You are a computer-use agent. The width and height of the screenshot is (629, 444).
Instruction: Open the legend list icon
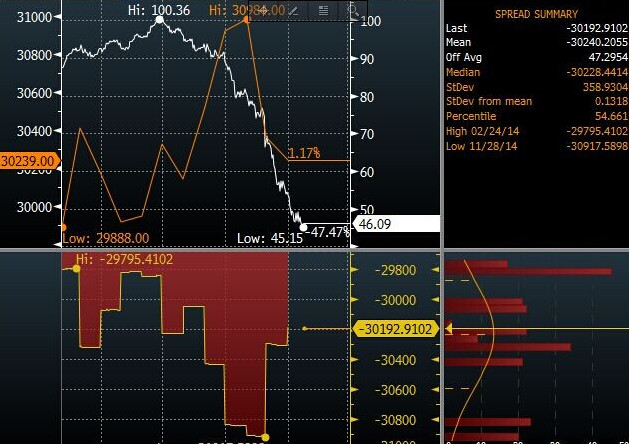click(x=324, y=10)
